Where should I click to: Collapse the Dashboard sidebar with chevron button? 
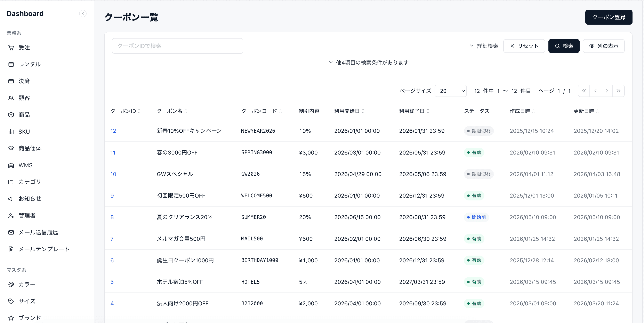pyautogui.click(x=83, y=14)
